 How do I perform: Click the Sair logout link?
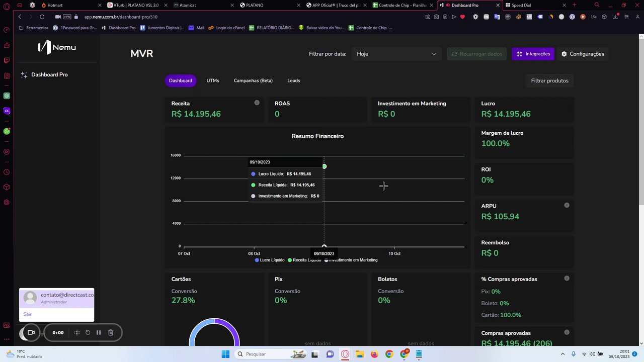[x=28, y=314]
